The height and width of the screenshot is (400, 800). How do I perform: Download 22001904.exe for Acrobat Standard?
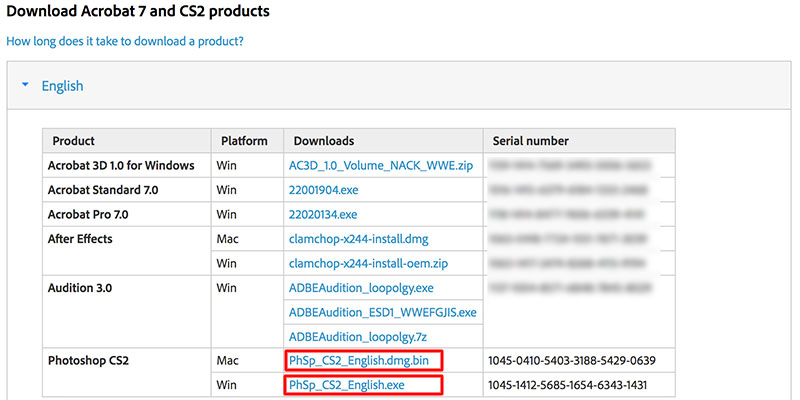point(323,190)
